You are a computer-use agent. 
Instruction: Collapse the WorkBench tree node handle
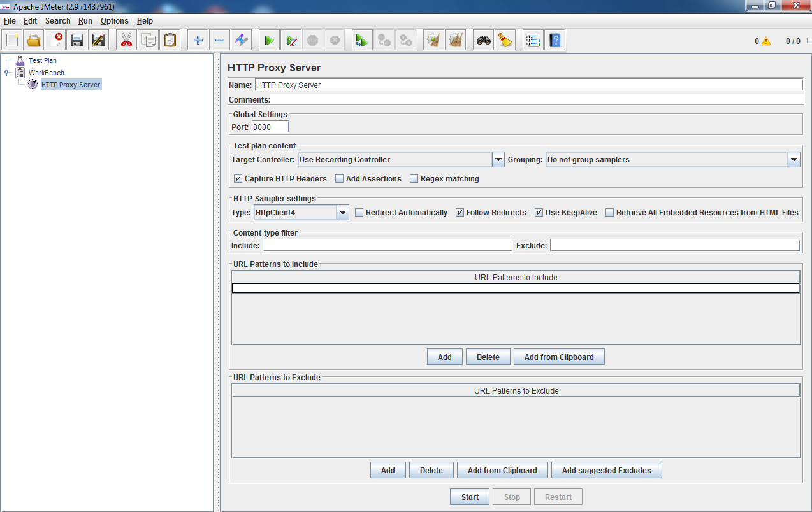(x=6, y=73)
